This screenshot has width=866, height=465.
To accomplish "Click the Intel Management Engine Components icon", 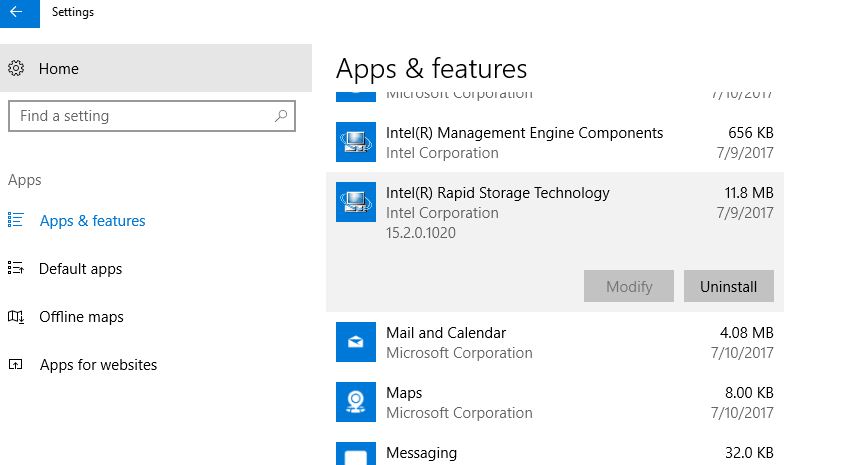I will point(355,143).
